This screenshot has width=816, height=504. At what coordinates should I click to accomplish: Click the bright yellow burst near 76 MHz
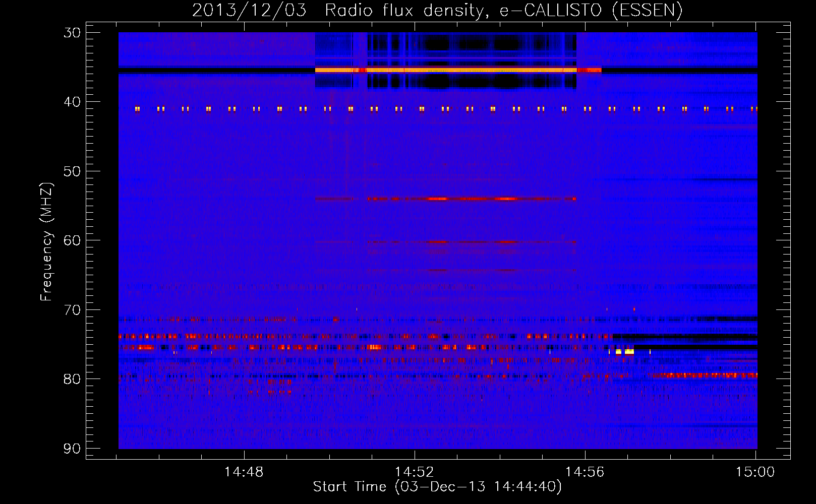coord(625,351)
